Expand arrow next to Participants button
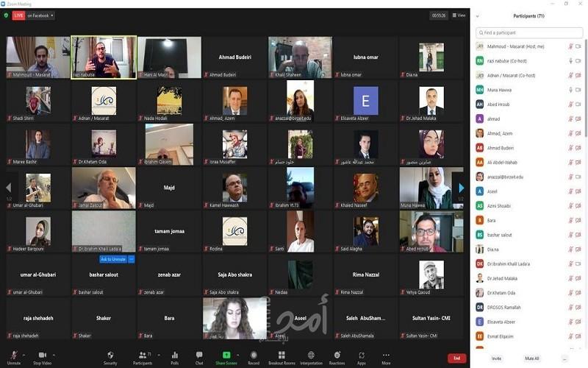 point(158,355)
